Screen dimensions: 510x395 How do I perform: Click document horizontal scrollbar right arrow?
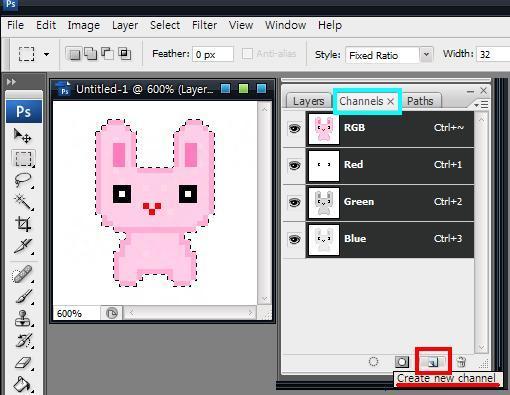[x=250, y=313]
